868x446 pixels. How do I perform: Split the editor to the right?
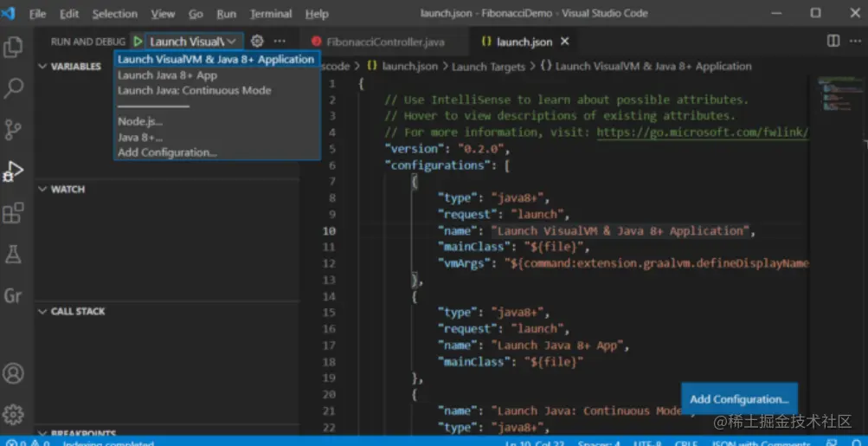pos(833,42)
